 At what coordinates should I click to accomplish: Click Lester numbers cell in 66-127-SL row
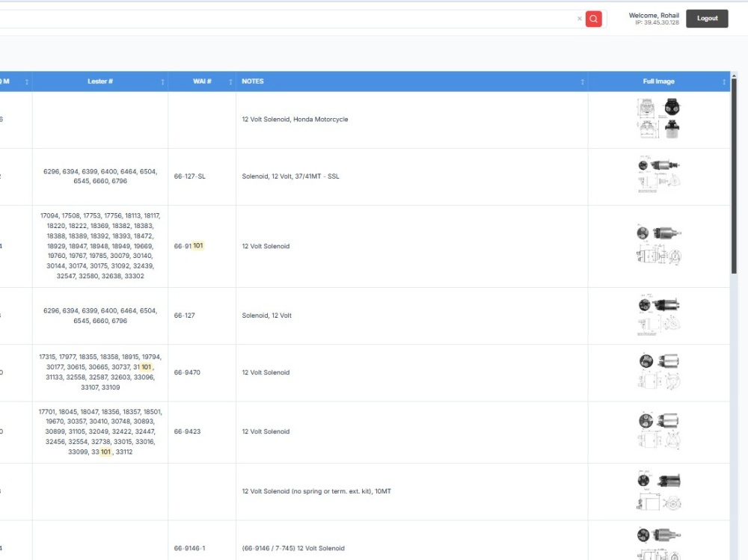pyautogui.click(x=100, y=176)
